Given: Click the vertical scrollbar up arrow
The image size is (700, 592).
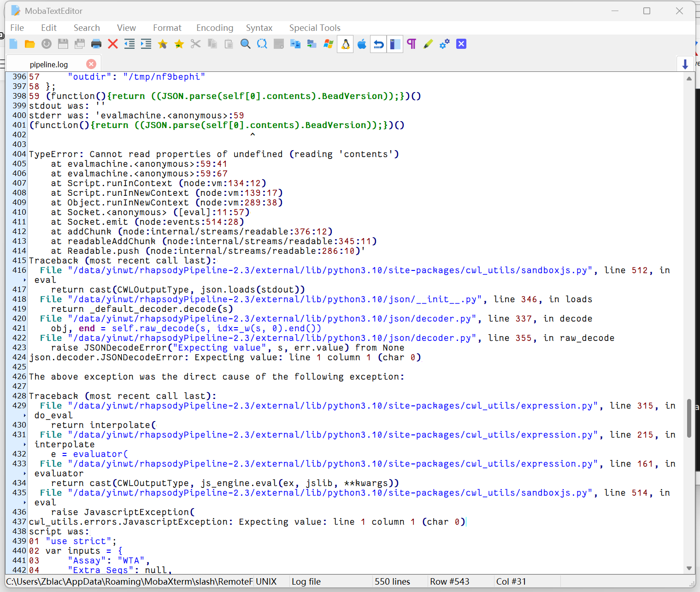Looking at the screenshot, I should tap(689, 78).
